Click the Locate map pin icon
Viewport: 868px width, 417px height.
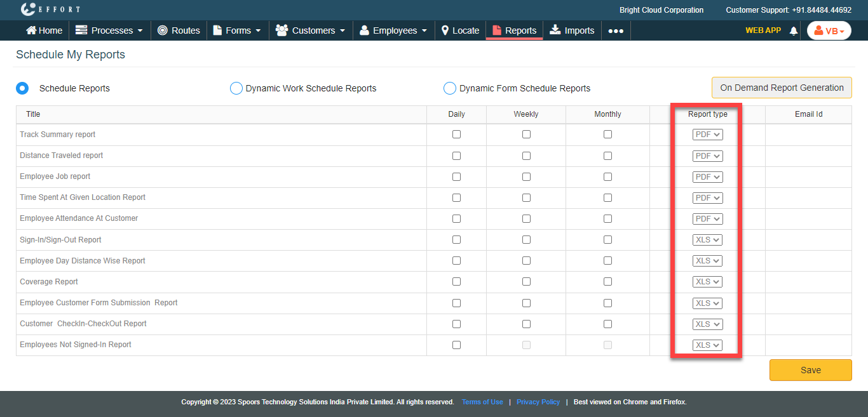(x=445, y=30)
